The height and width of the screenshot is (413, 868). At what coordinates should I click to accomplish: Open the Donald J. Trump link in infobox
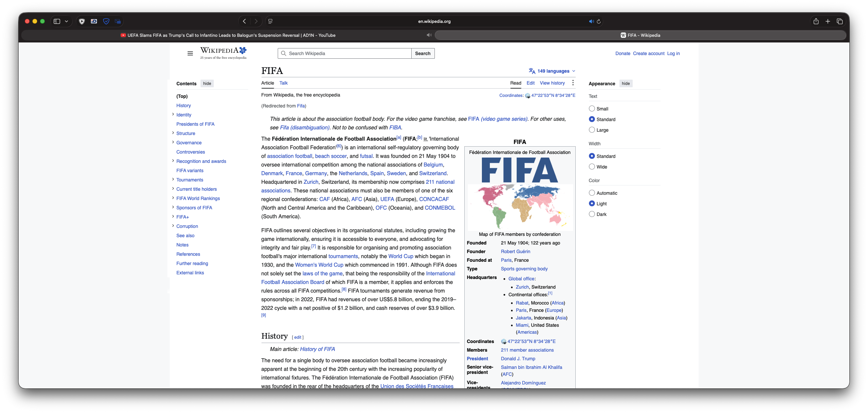pyautogui.click(x=518, y=359)
